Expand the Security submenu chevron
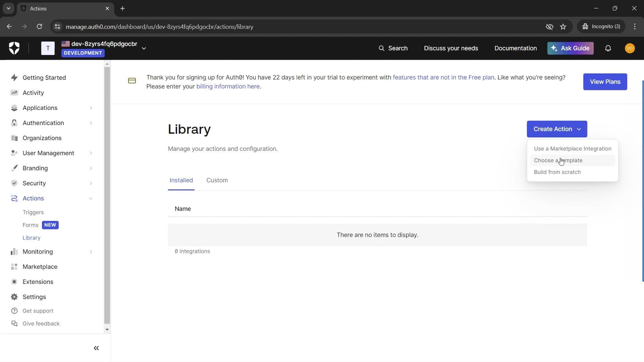Image resolution: width=644 pixels, height=362 pixels. [91, 183]
